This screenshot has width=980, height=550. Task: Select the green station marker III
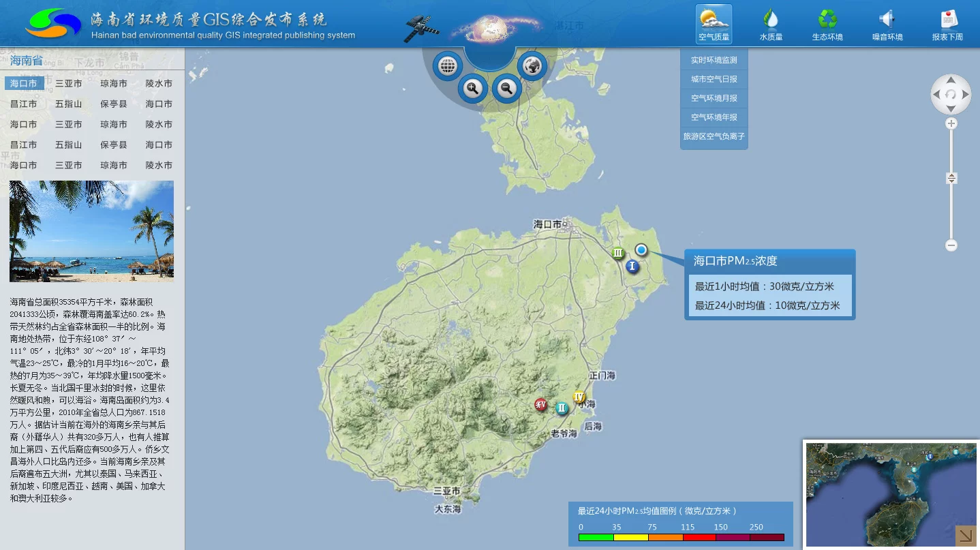(618, 253)
